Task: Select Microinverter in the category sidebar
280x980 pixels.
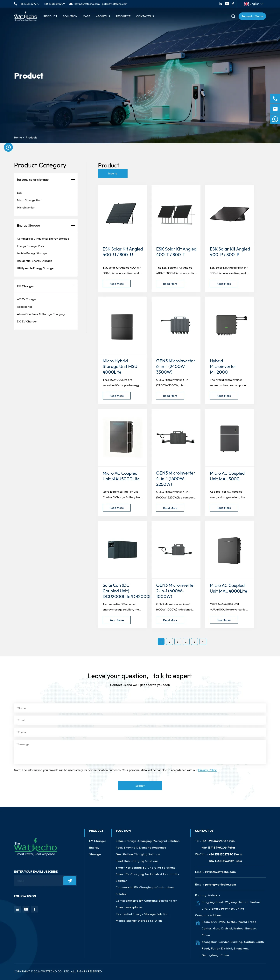Action: pos(26,208)
